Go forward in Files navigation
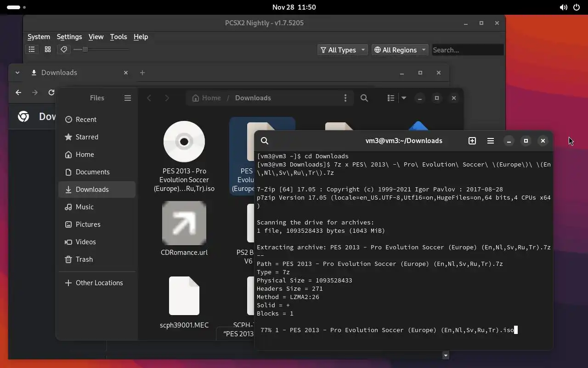This screenshot has height=368, width=588. pos(167,98)
